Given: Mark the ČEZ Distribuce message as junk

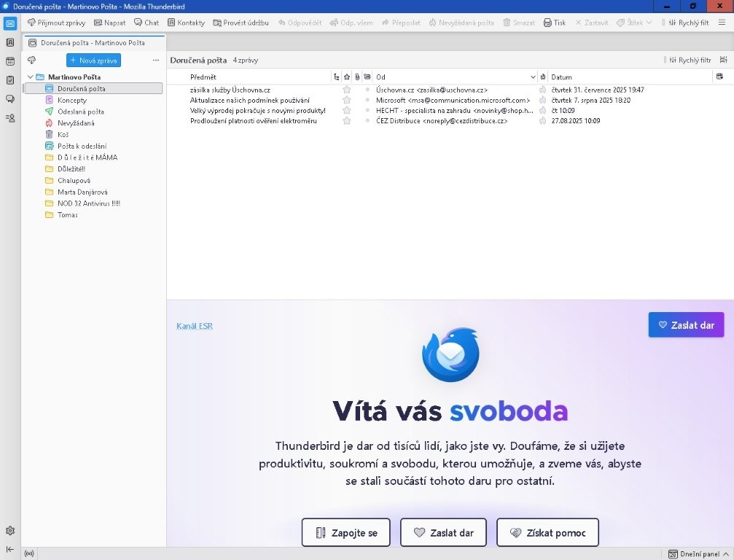Looking at the screenshot, I should (x=542, y=121).
